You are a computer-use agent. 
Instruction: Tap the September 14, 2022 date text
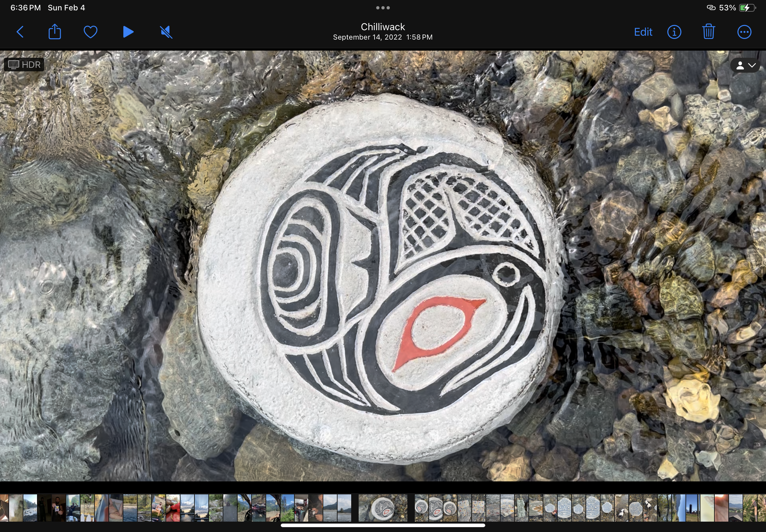click(x=367, y=37)
